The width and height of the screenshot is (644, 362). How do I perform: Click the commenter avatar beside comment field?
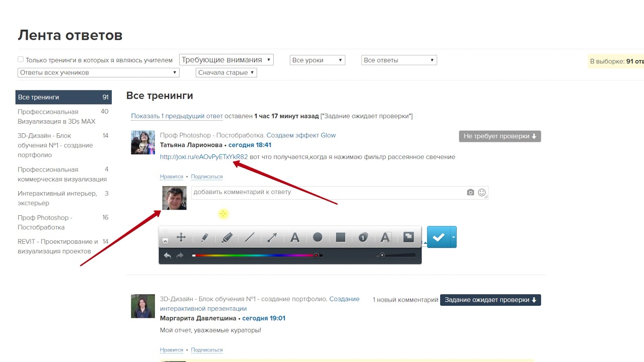click(x=174, y=198)
